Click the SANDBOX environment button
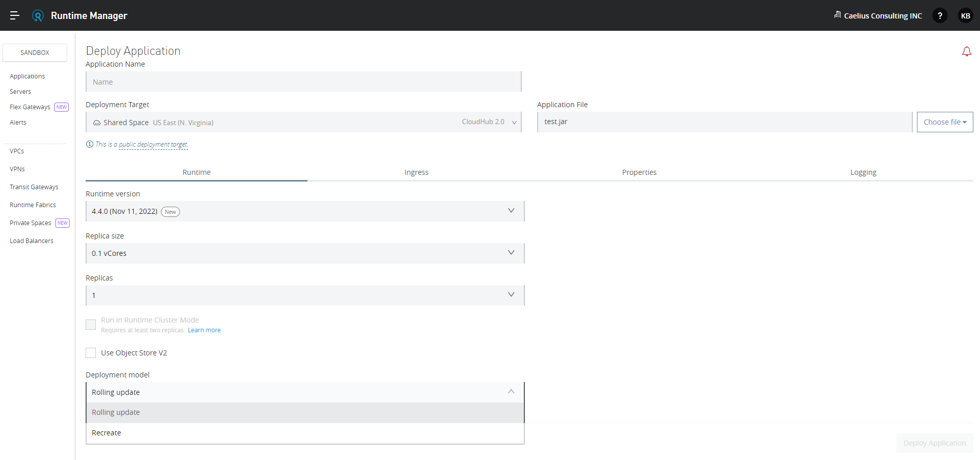 point(35,53)
